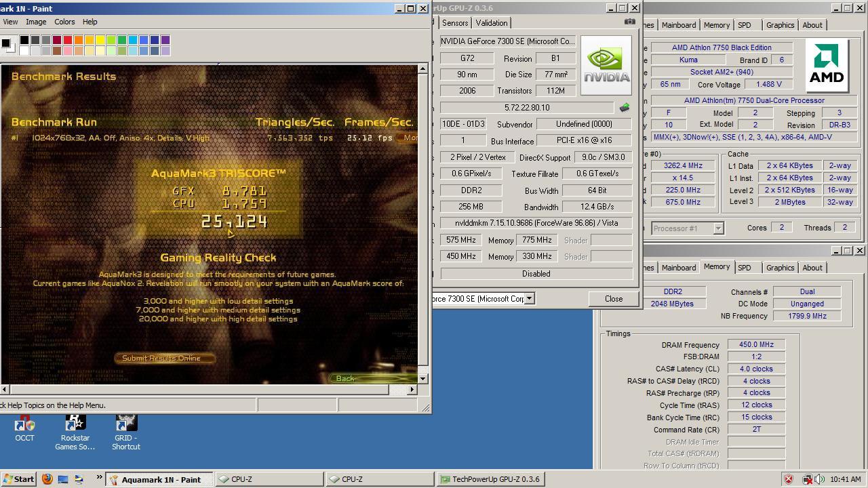Click the Disabled SLI status field in GPU-Z
Image resolution: width=868 pixels, height=488 pixels.
pyautogui.click(x=536, y=274)
